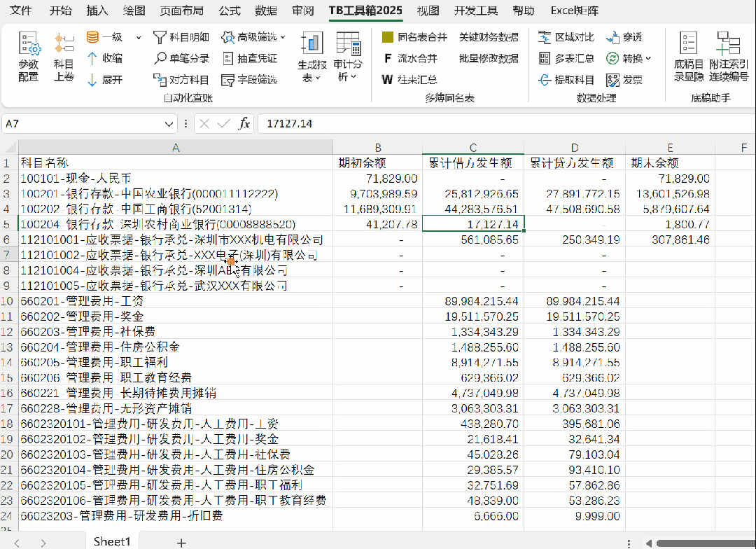The height and width of the screenshot is (549, 756).
Task: Expand the 一级 level dropdown arrow
Action: pyautogui.click(x=139, y=37)
